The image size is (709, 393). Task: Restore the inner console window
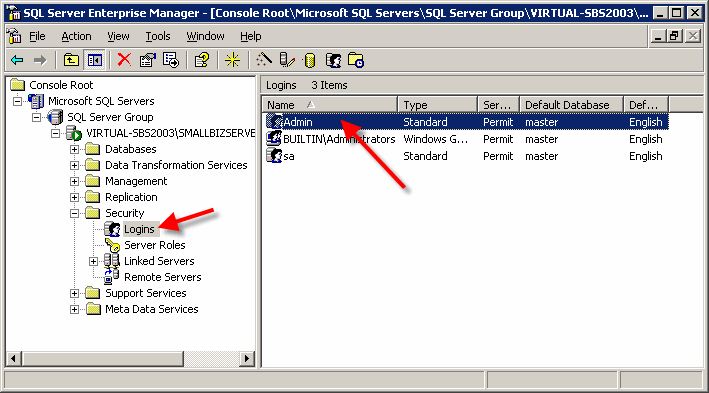[675, 36]
